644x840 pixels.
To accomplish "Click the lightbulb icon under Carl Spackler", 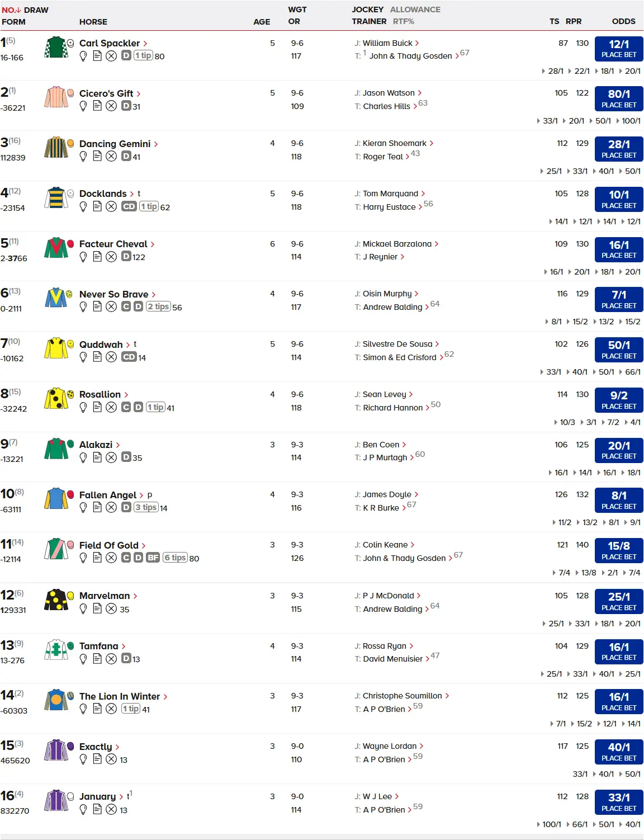I will tap(83, 56).
